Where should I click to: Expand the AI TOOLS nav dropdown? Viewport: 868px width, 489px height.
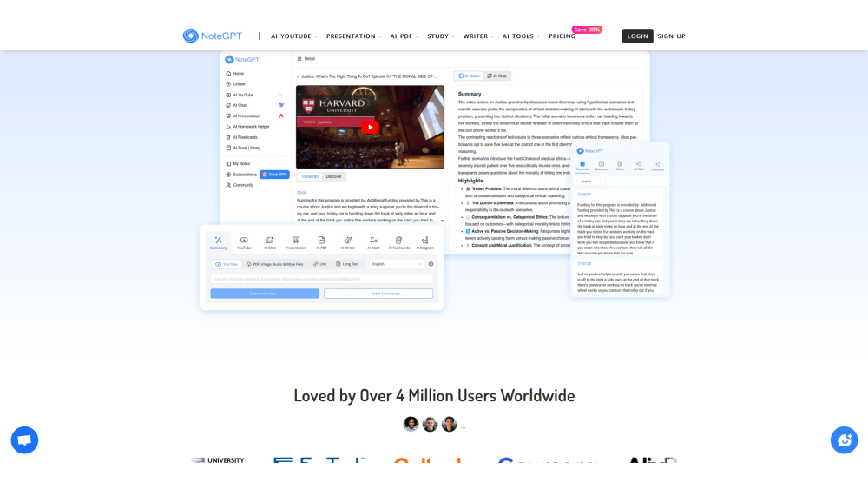(521, 36)
